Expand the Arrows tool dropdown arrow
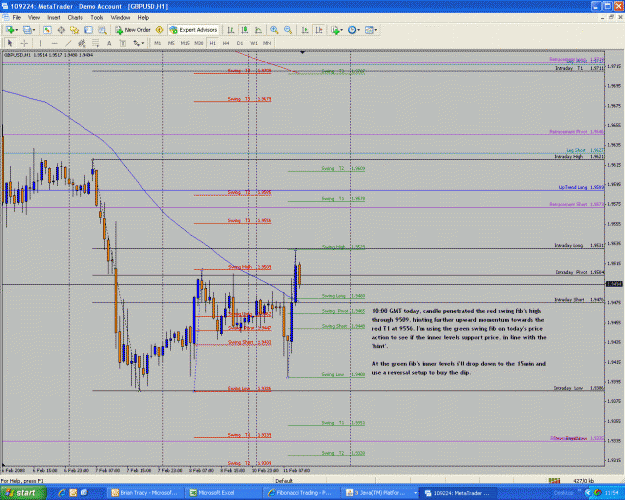The image size is (625, 500). (143, 43)
